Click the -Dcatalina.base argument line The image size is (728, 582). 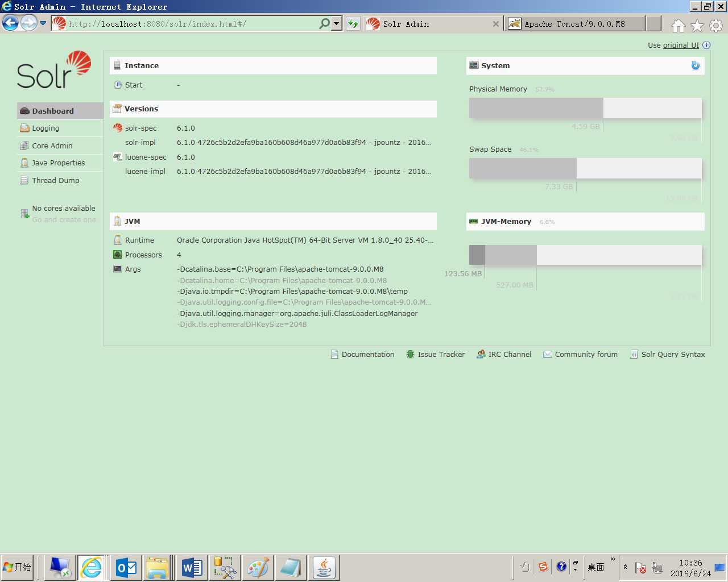tap(280, 269)
